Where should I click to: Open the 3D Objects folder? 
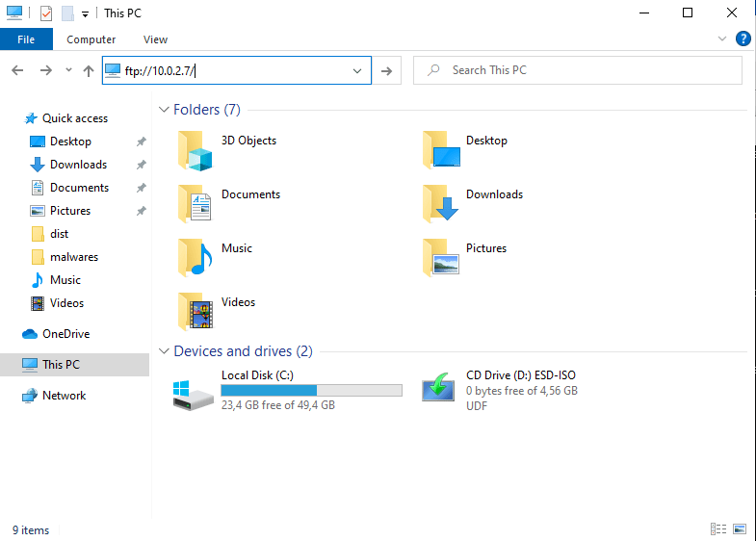[248, 141]
